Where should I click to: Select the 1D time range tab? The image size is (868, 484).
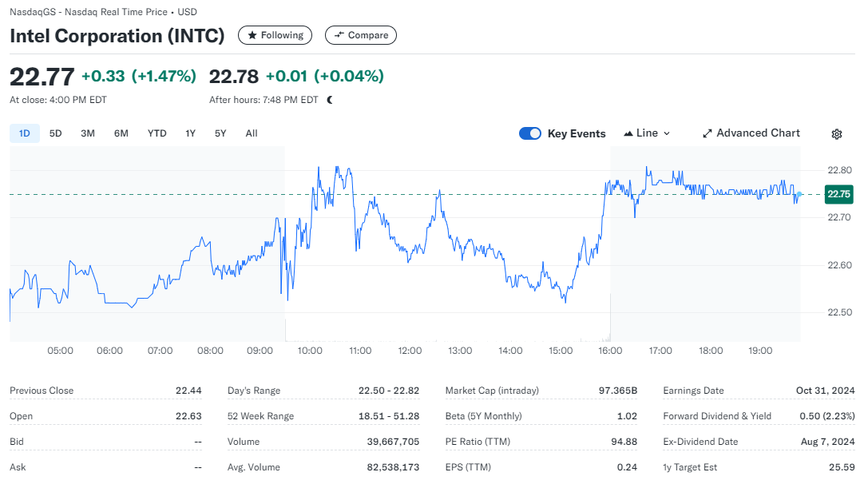pyautogui.click(x=25, y=133)
